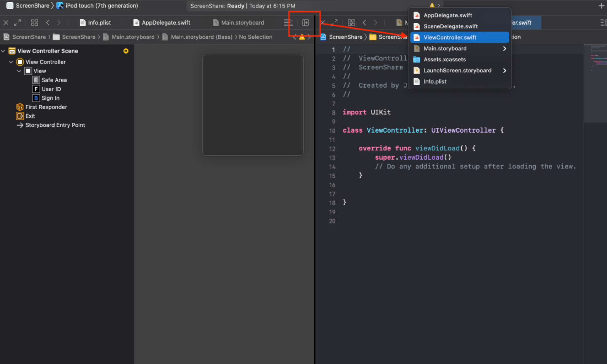The width and height of the screenshot is (607, 364).
Task: Click 'super.viewDidLoad()' code line
Action: point(413,157)
